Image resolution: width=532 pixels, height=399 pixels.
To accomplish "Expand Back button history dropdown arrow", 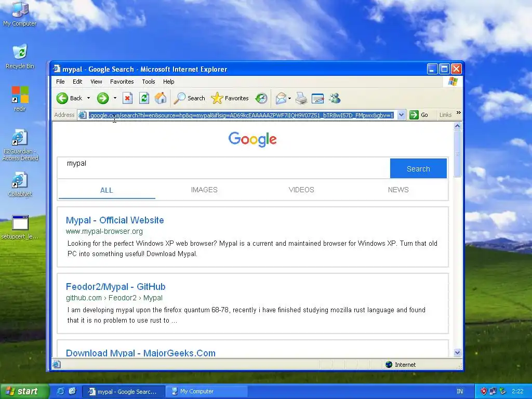I will [x=88, y=98].
